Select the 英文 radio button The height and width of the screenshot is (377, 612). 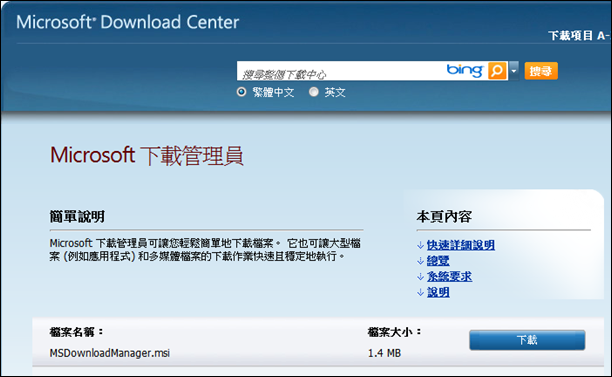coord(313,92)
